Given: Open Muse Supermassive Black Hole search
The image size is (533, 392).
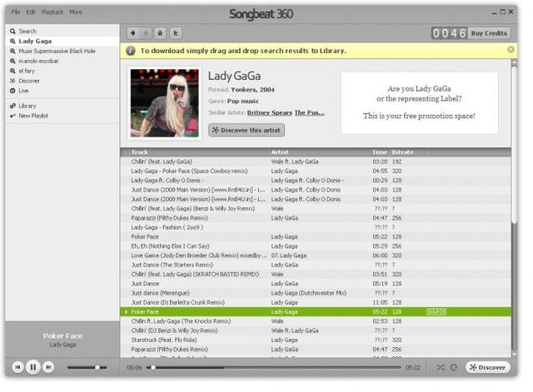Looking at the screenshot, I should [x=62, y=51].
